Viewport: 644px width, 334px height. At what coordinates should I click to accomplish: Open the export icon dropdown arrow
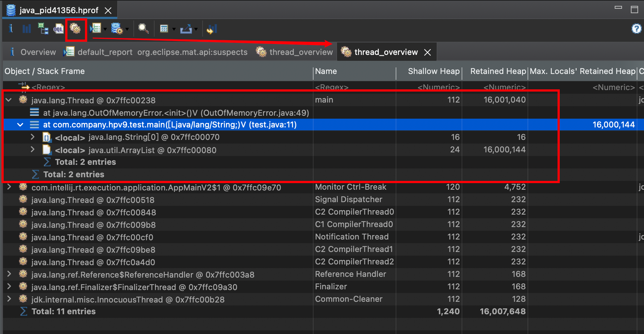point(196,29)
